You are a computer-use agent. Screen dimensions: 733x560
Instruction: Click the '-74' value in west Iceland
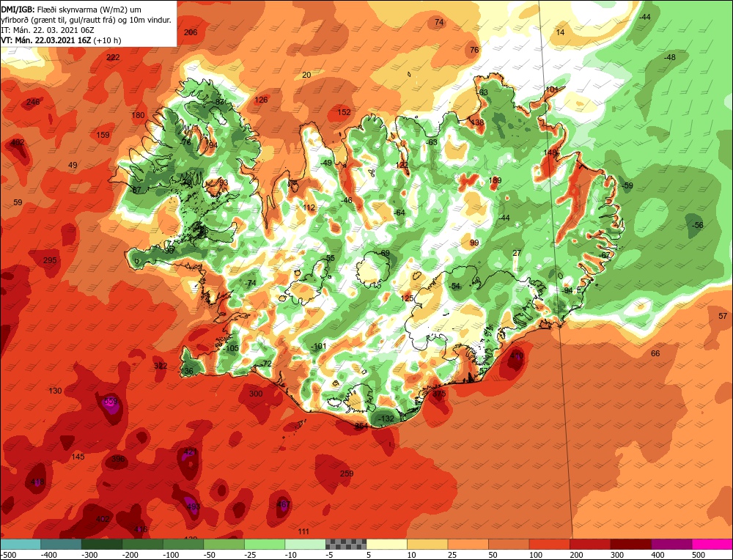click(x=251, y=283)
